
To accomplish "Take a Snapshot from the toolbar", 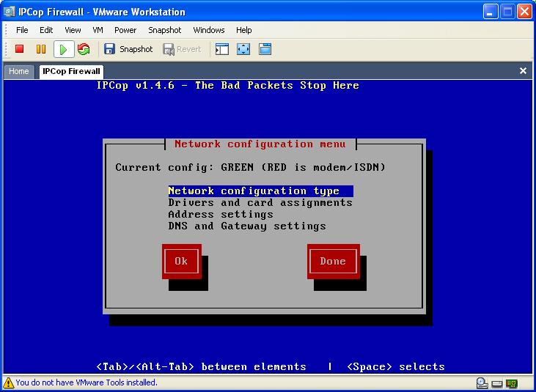I will 128,49.
